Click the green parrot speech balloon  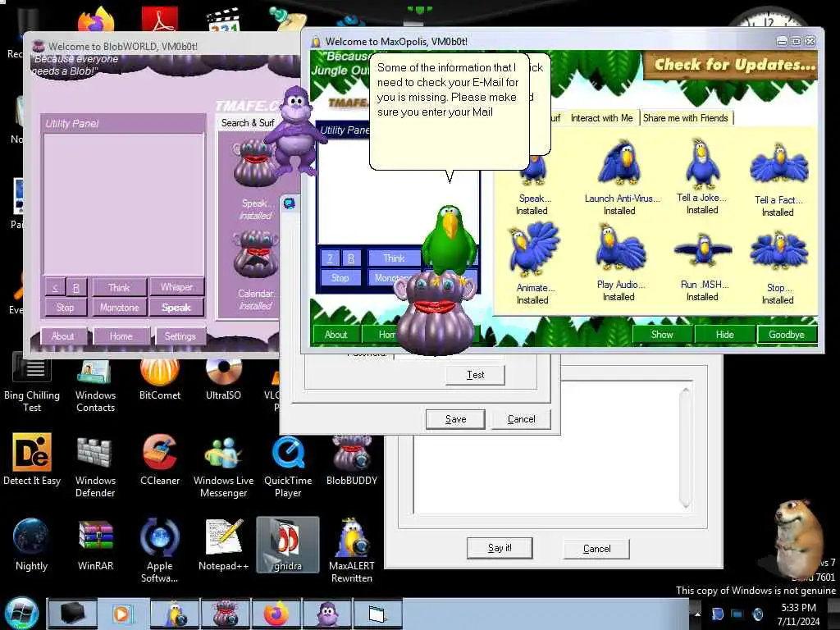[450, 112]
